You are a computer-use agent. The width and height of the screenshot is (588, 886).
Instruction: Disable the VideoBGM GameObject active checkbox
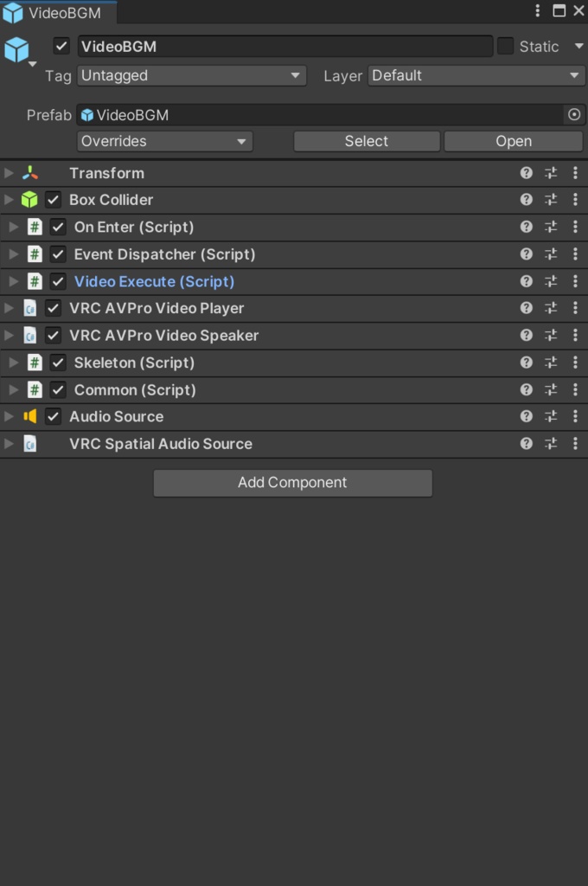tap(61, 47)
